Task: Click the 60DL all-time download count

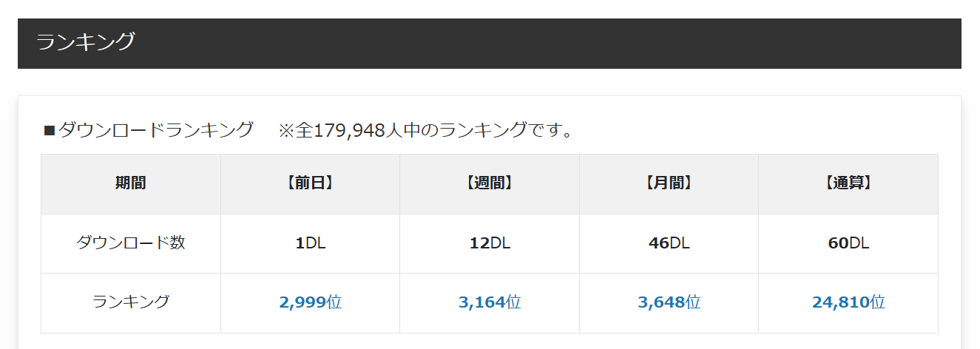Action: point(848,243)
